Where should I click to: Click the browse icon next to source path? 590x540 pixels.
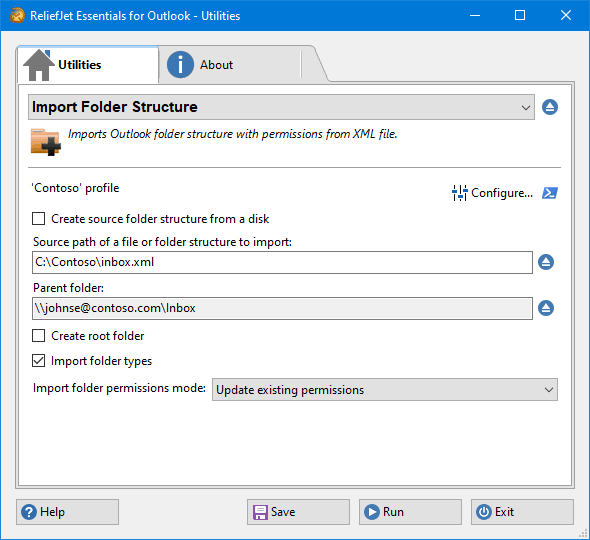coord(546,262)
